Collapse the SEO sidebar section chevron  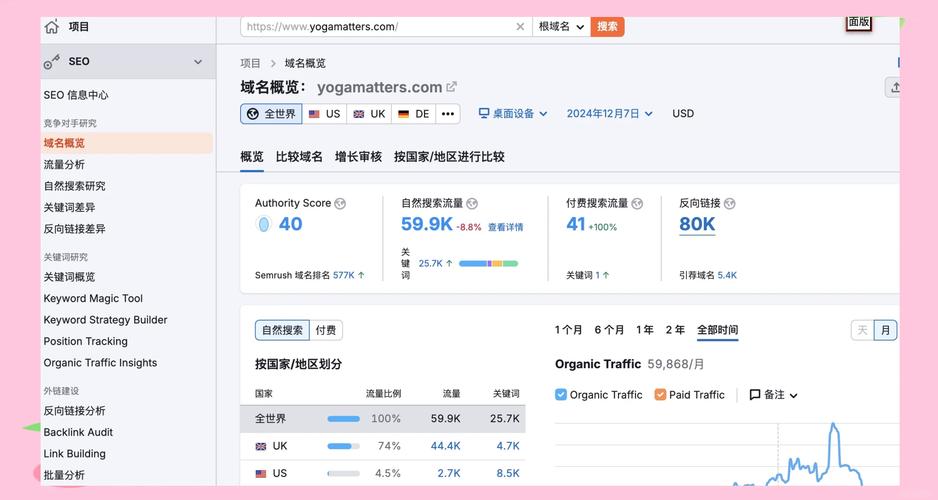(x=198, y=62)
